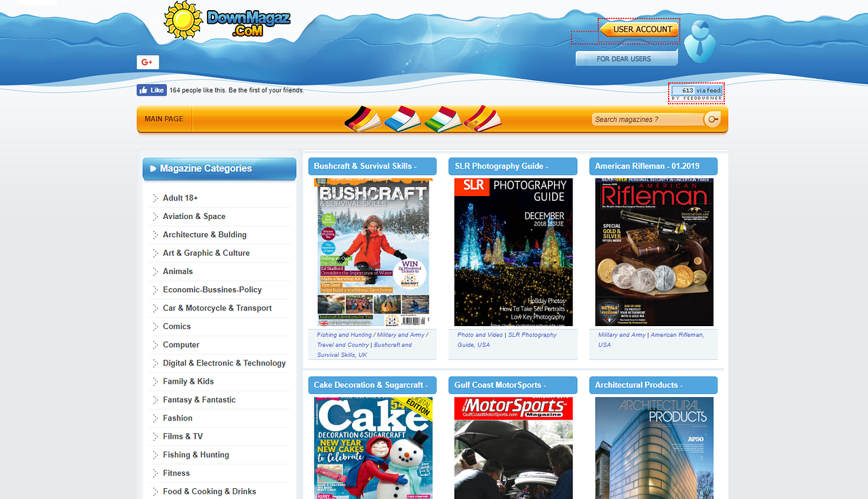868x499 pixels.
Task: Open the USER ACCOUNT button
Action: coord(639,29)
